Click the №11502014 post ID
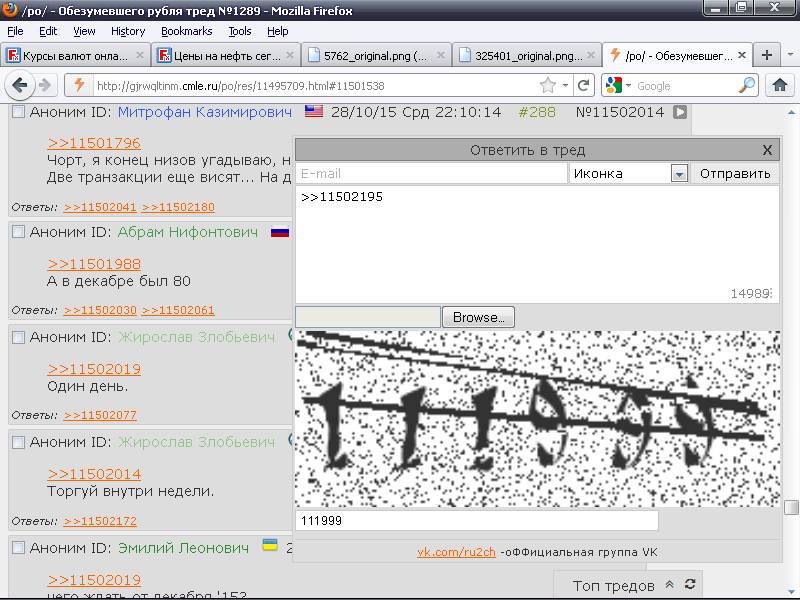The width and height of the screenshot is (800, 600). click(620, 112)
